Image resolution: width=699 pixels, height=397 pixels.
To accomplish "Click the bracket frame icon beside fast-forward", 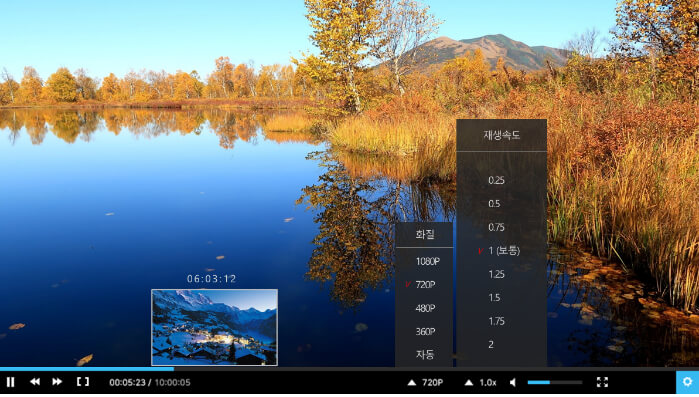I will (x=83, y=381).
